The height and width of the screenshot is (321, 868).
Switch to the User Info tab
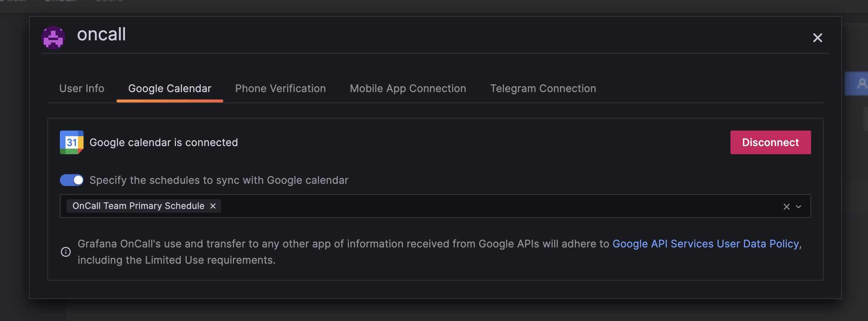pyautogui.click(x=82, y=88)
